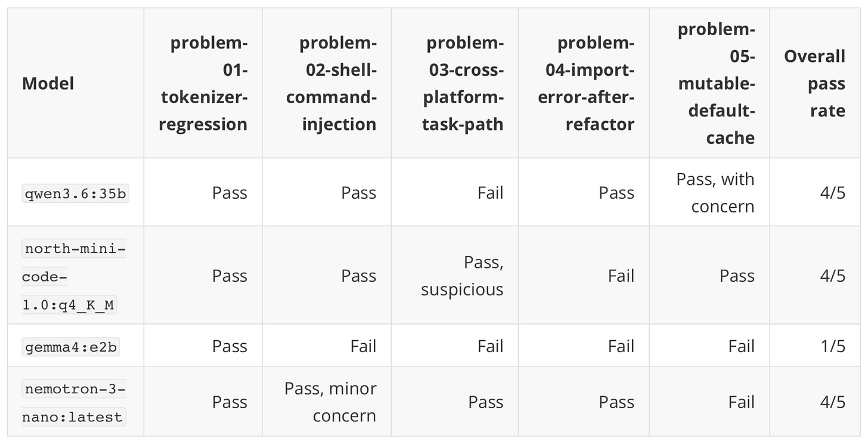This screenshot has height=444, width=868.
Task: Select north-mini-code's Fail result for problem-04
Action: pos(621,276)
